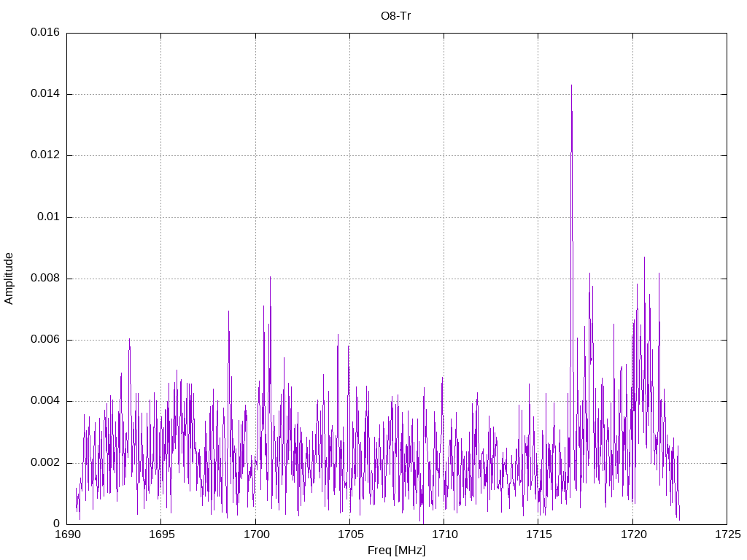
Task: Select the x-axis tick label 1700
Action: click(x=255, y=535)
